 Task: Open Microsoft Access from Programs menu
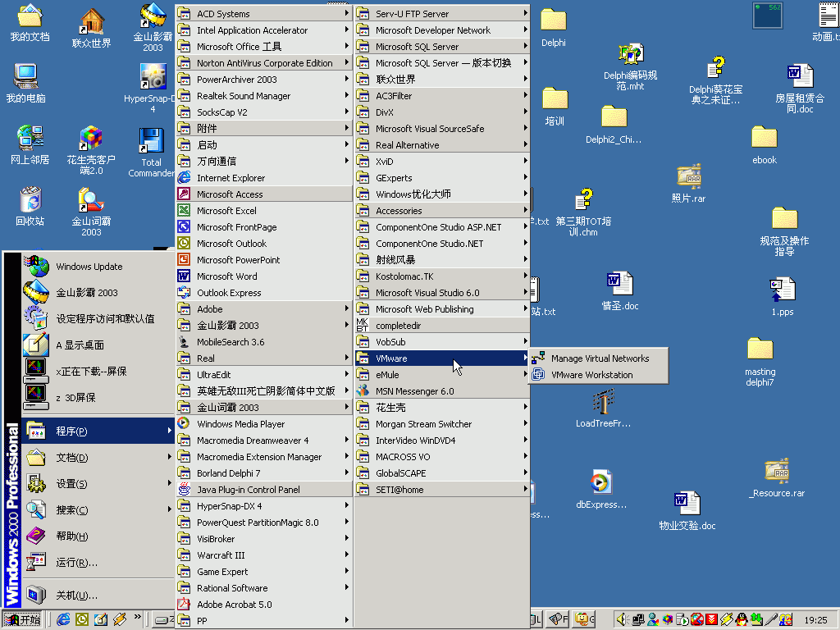coord(263,194)
